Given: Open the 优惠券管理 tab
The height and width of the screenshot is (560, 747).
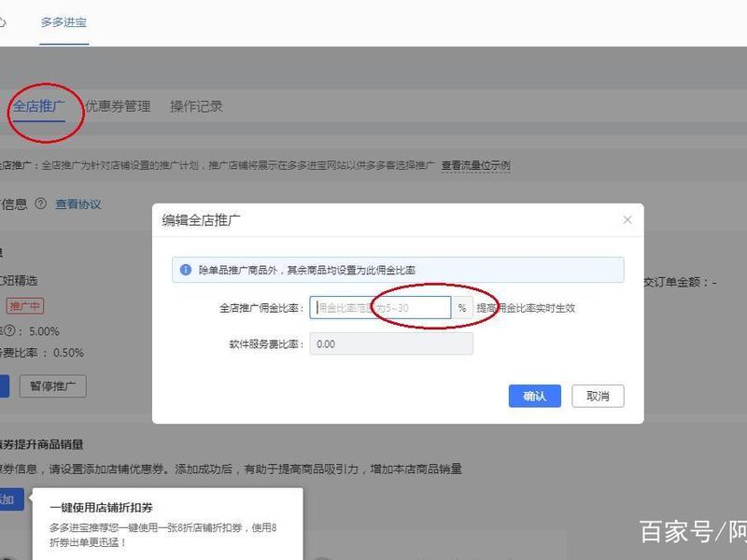Looking at the screenshot, I should tap(118, 106).
